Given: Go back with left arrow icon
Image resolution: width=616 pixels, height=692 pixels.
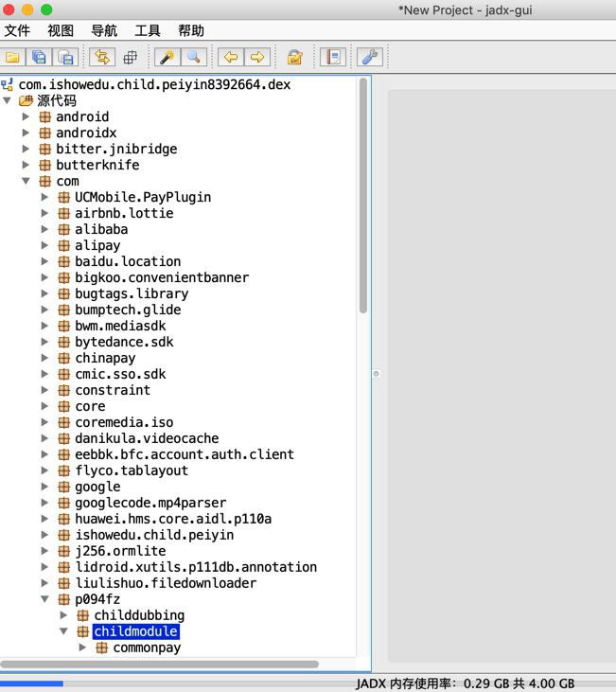Looking at the screenshot, I should click(x=231, y=57).
